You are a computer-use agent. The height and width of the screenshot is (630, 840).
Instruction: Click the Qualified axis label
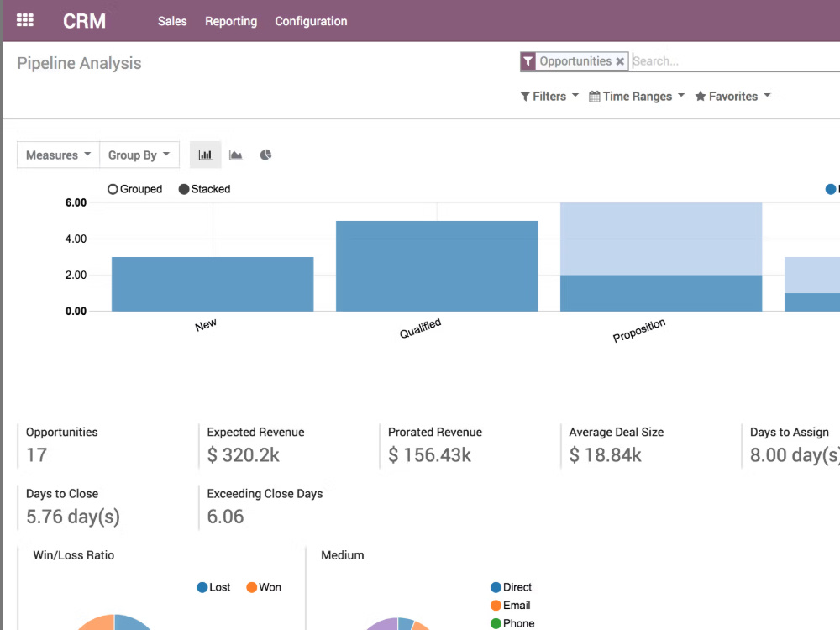coord(420,328)
